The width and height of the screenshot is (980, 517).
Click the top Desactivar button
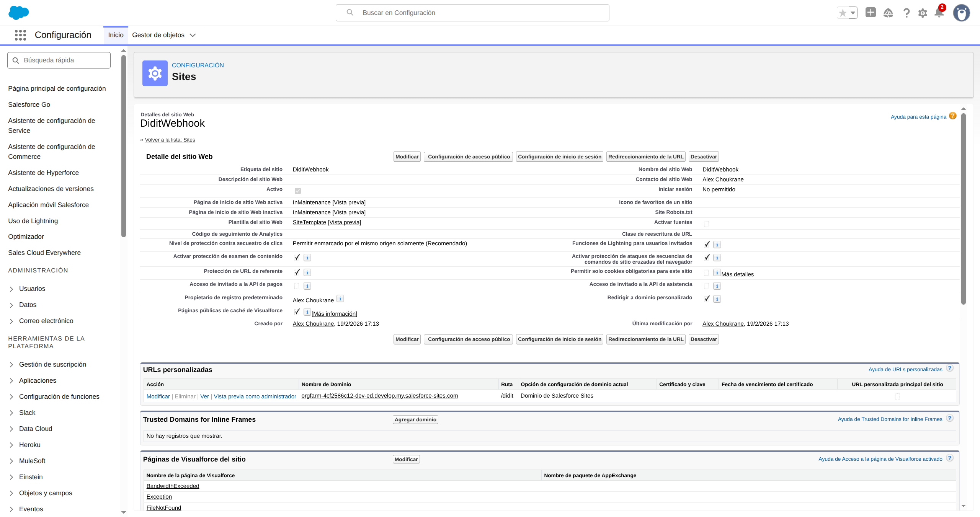[x=703, y=157]
